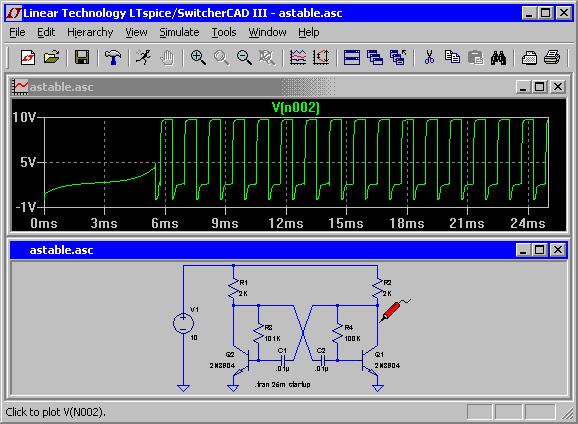Image resolution: width=578 pixels, height=424 pixels.
Task: Select the Pan magnifier icon
Action: [221, 58]
